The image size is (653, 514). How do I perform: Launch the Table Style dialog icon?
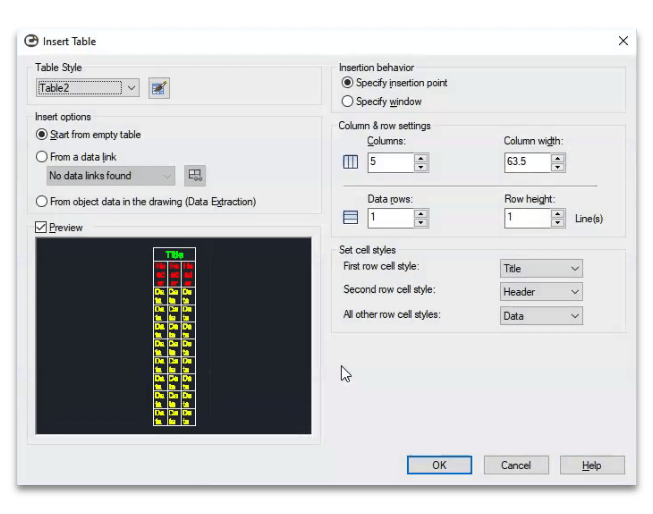point(159,88)
